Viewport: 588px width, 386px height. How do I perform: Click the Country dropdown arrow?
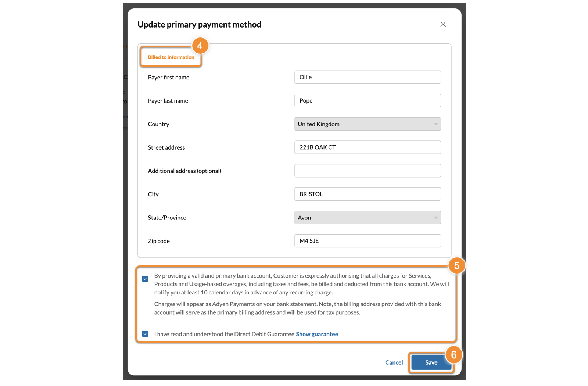pyautogui.click(x=435, y=124)
